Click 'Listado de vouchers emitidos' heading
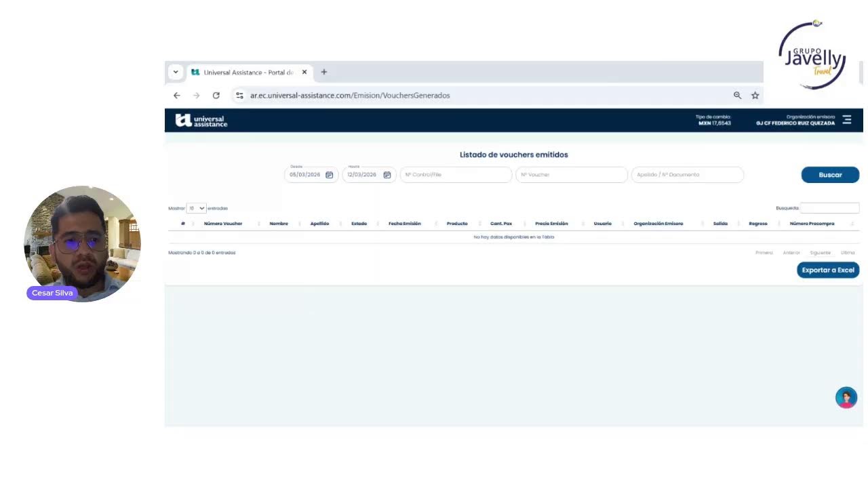 coord(514,155)
